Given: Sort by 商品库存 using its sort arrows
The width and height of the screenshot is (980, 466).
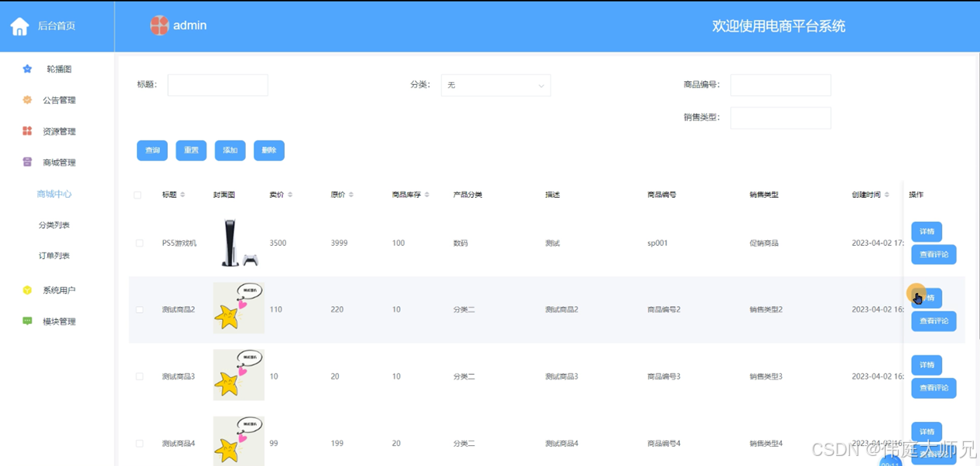Looking at the screenshot, I should [x=426, y=195].
